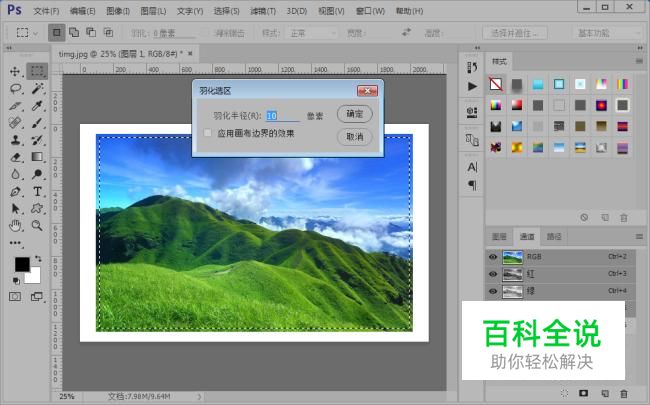650x405 pixels.
Task: Select the Rectangular Marquee tool
Action: 37,71
